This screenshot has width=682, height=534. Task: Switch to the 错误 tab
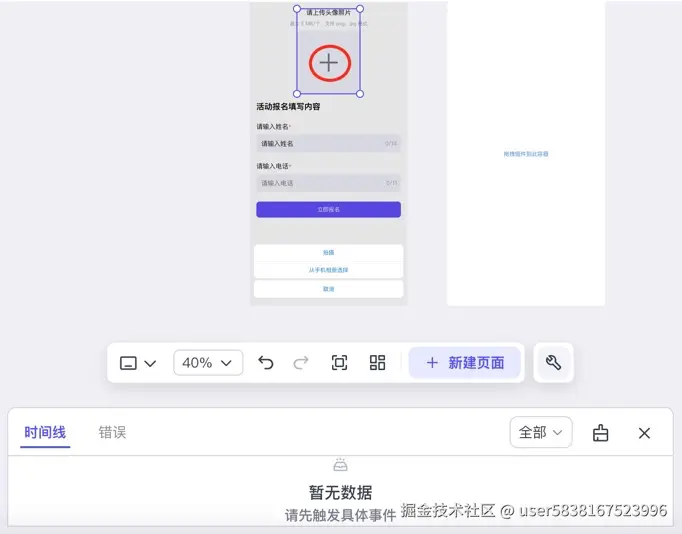(112, 433)
